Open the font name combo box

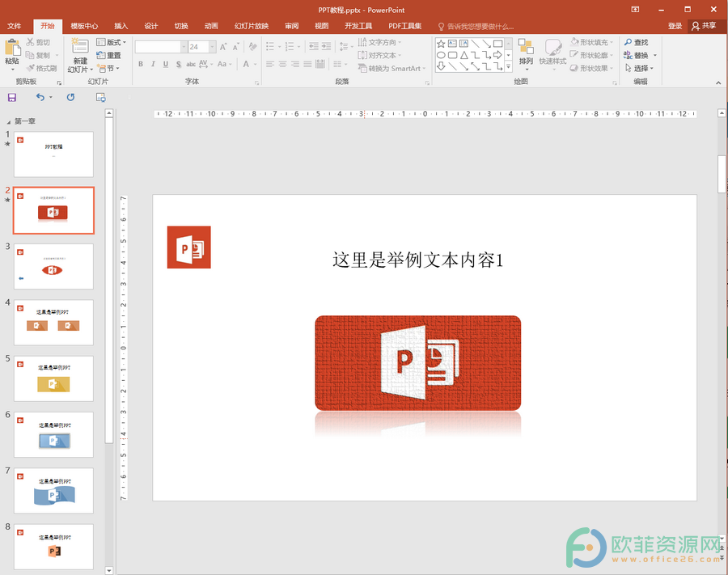[x=161, y=47]
